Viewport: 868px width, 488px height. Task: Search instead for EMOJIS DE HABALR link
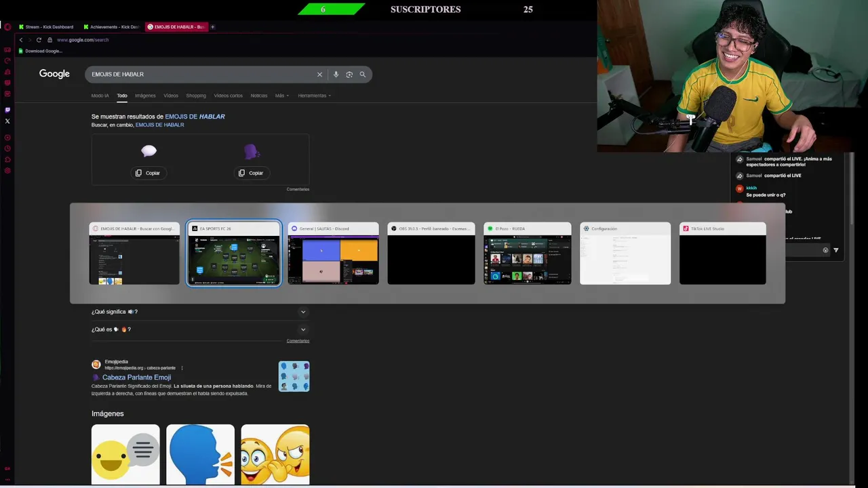tap(159, 125)
